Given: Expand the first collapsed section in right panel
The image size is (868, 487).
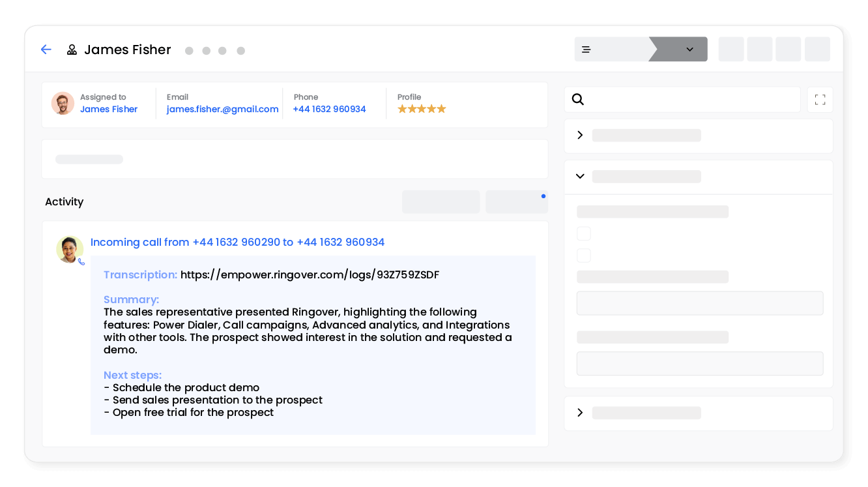Looking at the screenshot, I should 579,135.
